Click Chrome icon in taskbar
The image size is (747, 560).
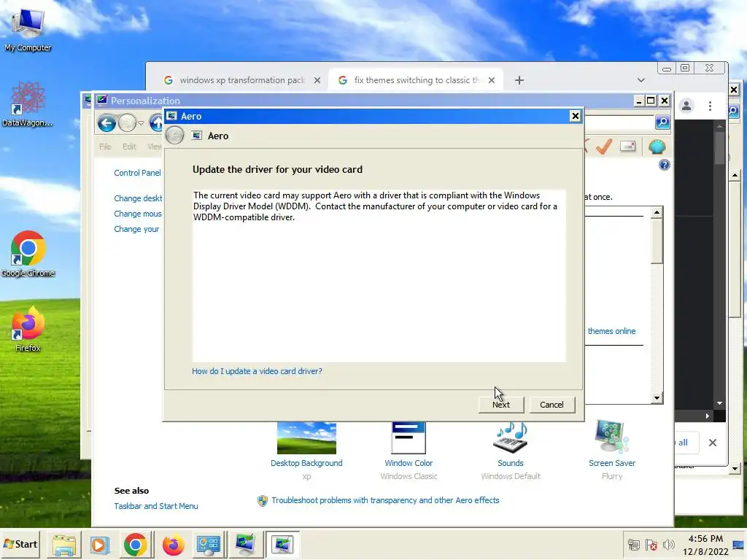135,545
